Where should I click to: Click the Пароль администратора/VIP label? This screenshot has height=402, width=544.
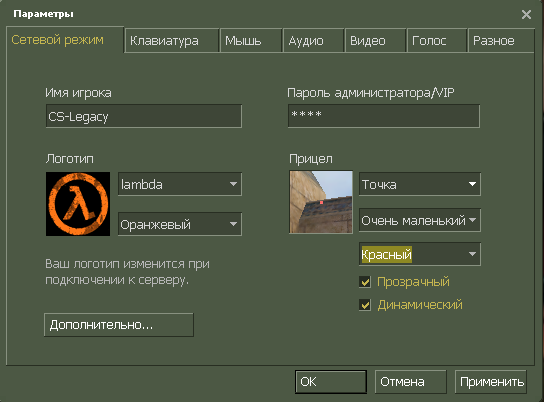(x=371, y=93)
